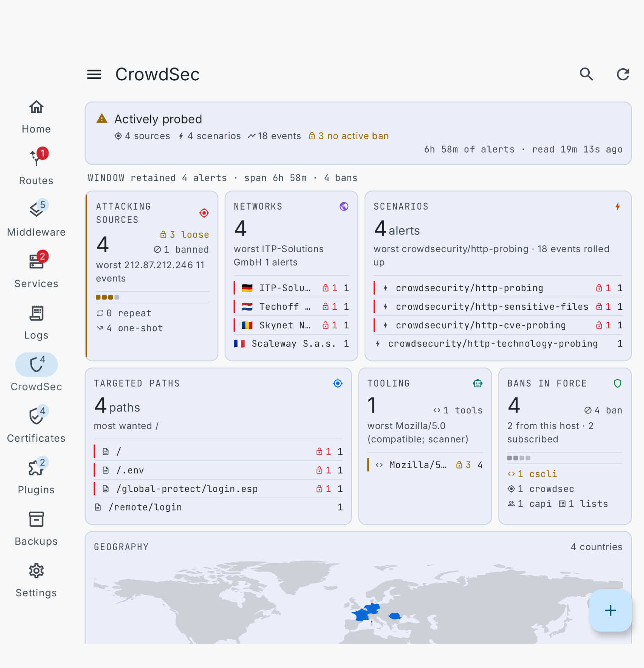
Task: Click '4 countries' in the Geography card
Action: [x=596, y=547]
